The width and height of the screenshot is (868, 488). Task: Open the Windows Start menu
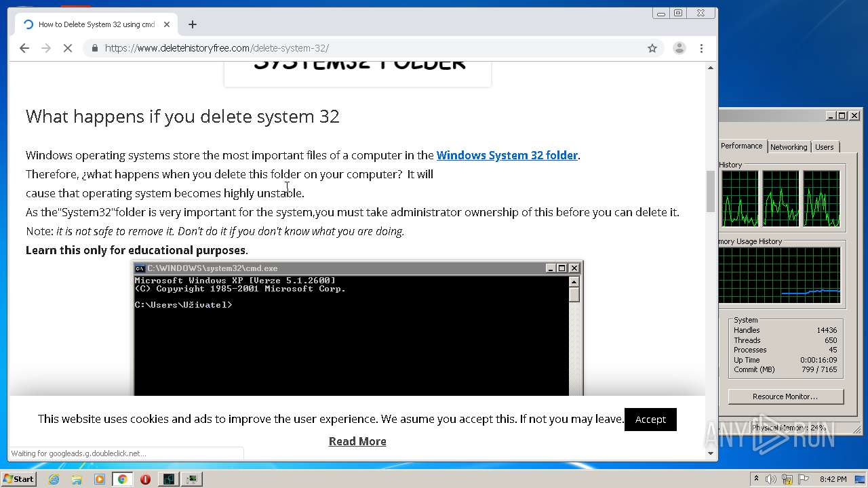coord(18,479)
